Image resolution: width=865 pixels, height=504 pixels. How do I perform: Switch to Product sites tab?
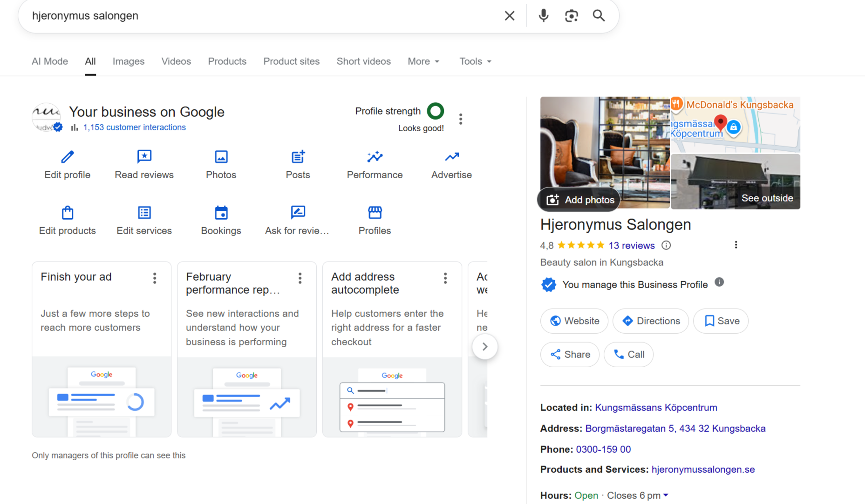tap(292, 61)
